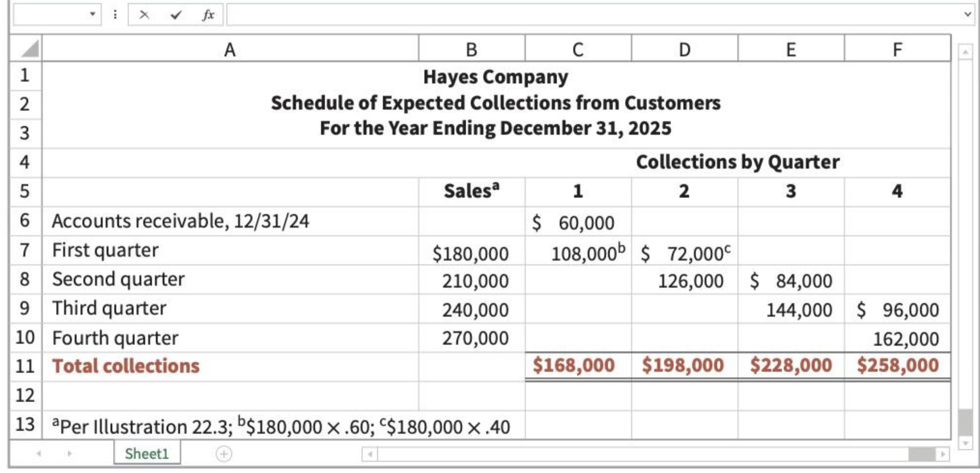Select column A header
Image resolution: width=980 pixels, height=473 pixels.
[230, 50]
